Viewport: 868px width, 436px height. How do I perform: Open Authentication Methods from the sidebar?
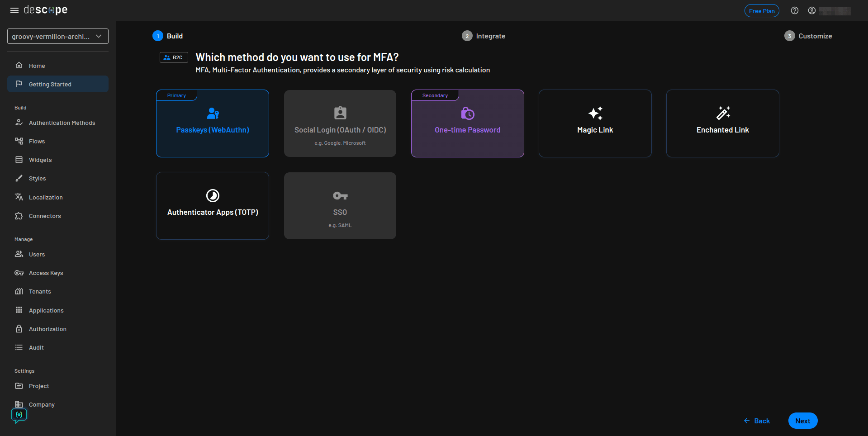tap(62, 123)
